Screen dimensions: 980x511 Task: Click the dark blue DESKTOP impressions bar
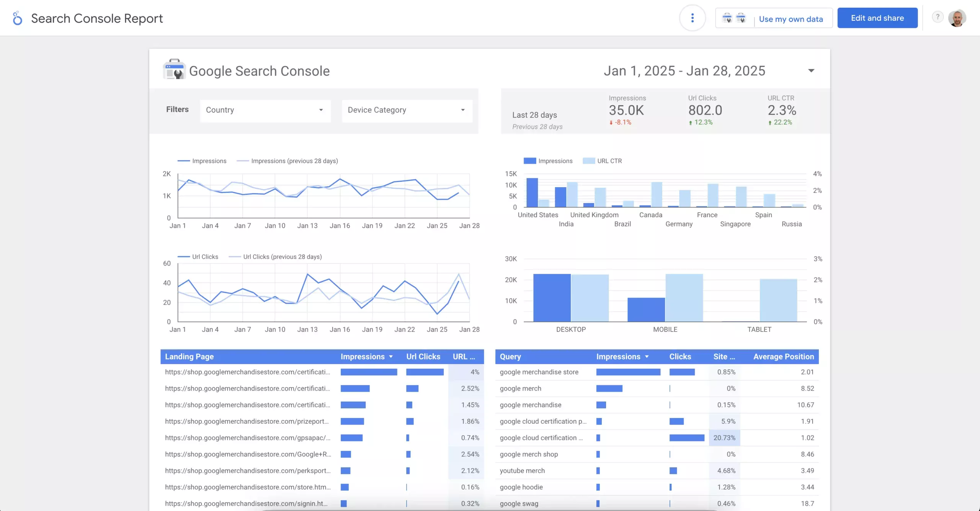click(552, 298)
